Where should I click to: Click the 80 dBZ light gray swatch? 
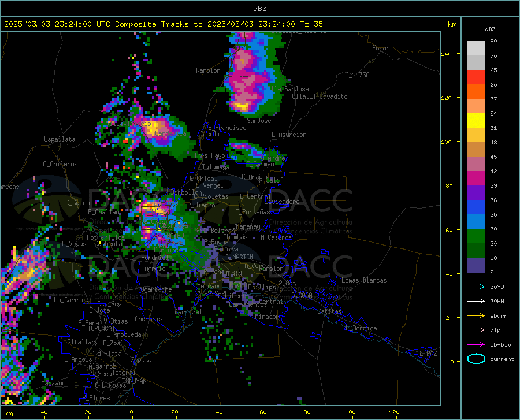tap(476, 49)
